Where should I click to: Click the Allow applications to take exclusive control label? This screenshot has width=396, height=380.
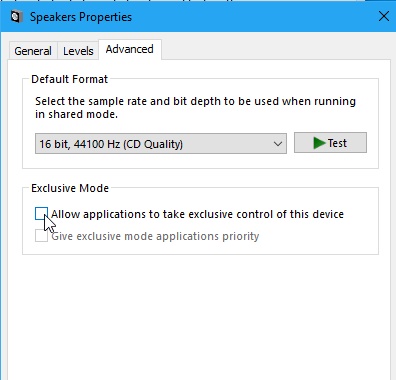197,214
